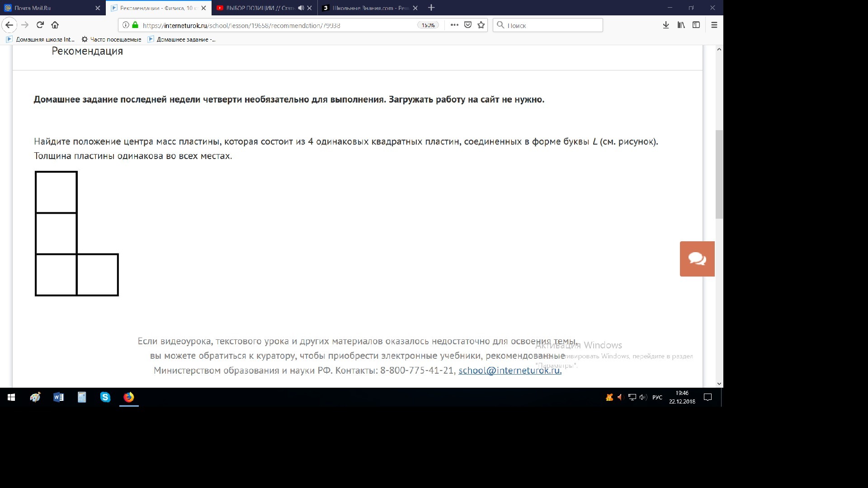Click the school@interneturok.ru email link
This screenshot has height=488, width=868.
click(510, 371)
